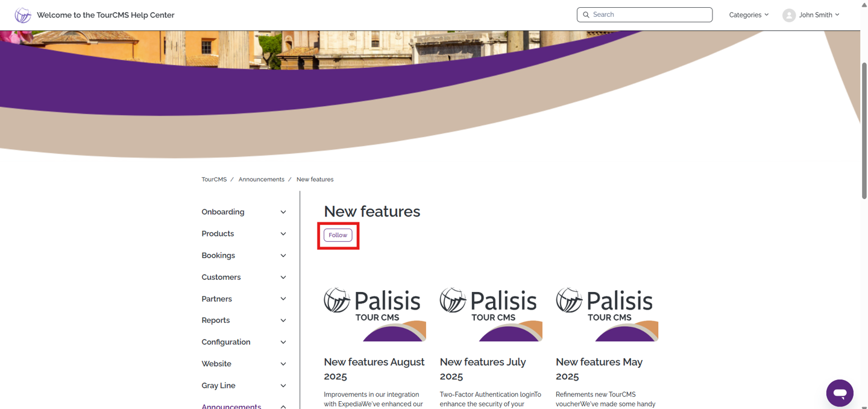Focus the Search input field
This screenshot has width=868, height=409.
point(644,14)
